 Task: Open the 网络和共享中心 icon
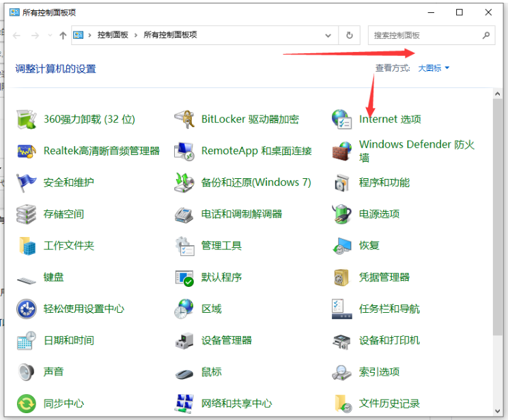pyautogui.click(x=184, y=404)
